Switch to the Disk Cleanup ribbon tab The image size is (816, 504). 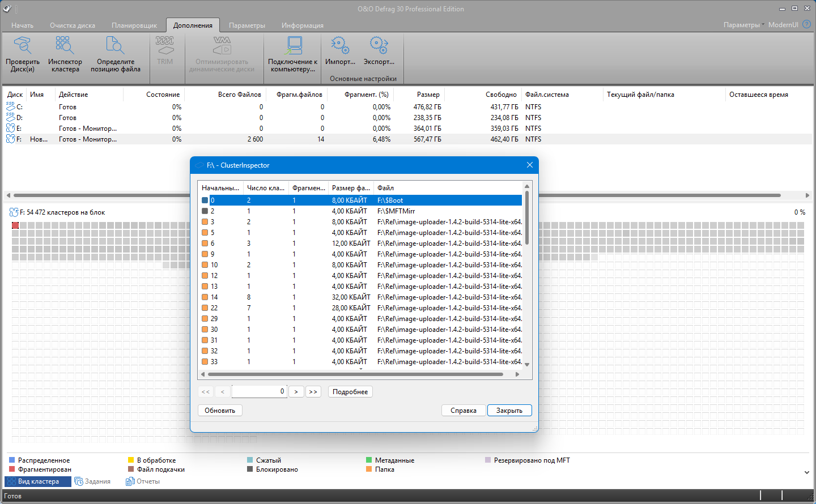[72, 25]
